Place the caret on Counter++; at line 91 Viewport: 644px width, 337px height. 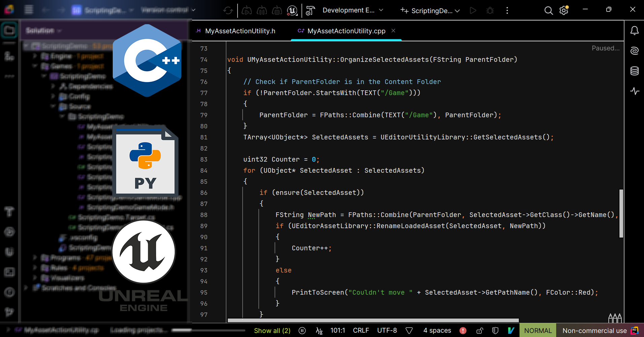(x=312, y=248)
